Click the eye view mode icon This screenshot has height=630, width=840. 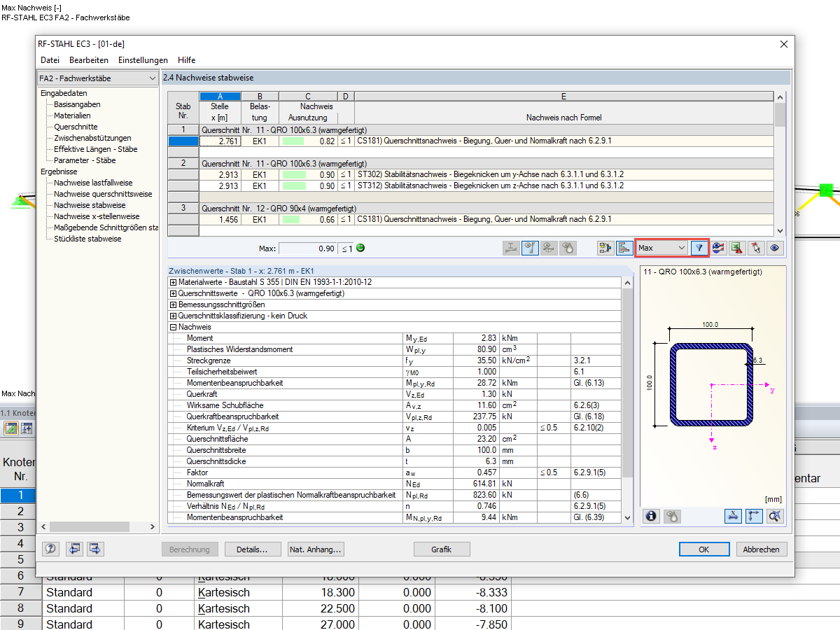coord(774,248)
